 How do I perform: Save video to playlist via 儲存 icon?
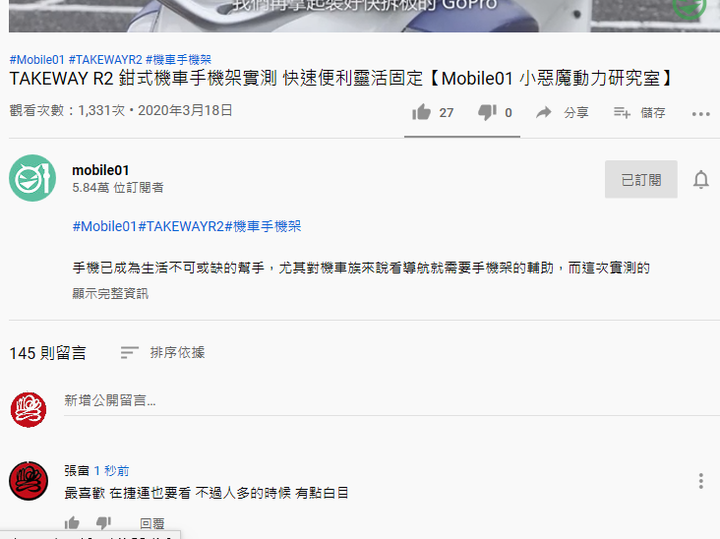[622, 112]
